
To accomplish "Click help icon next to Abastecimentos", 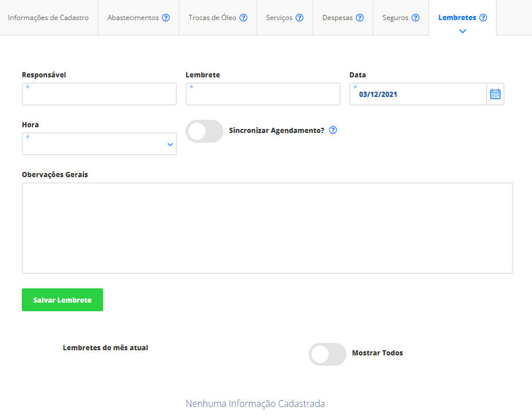I will (x=165, y=18).
